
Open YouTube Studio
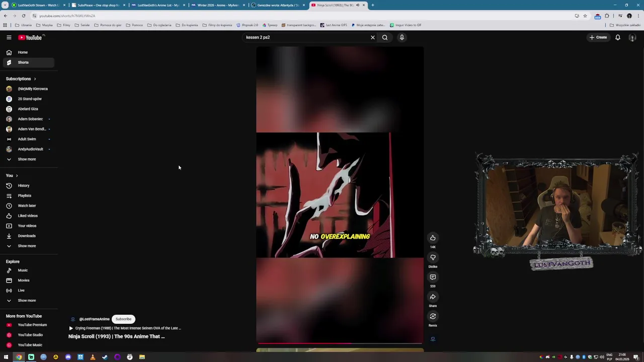pos(28,335)
